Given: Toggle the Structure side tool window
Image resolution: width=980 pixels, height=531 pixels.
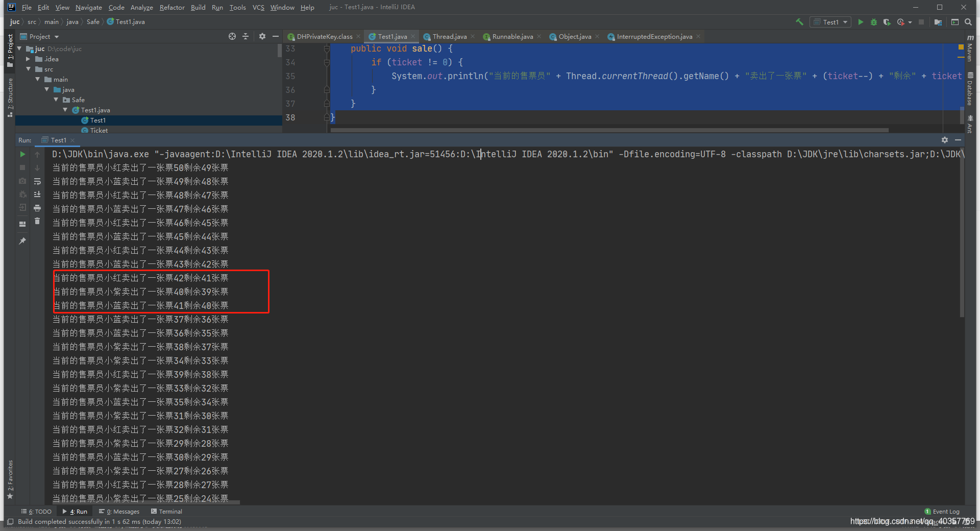Looking at the screenshot, I should pos(10,98).
